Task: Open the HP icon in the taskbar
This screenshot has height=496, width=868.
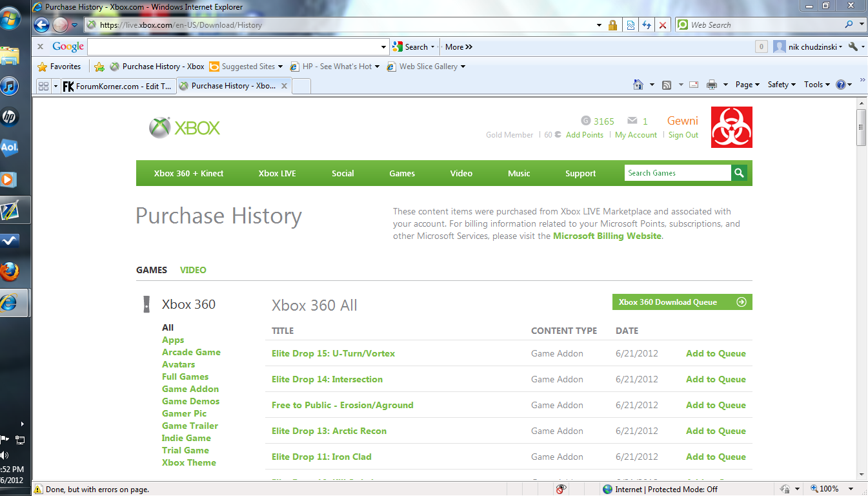Action: point(10,117)
